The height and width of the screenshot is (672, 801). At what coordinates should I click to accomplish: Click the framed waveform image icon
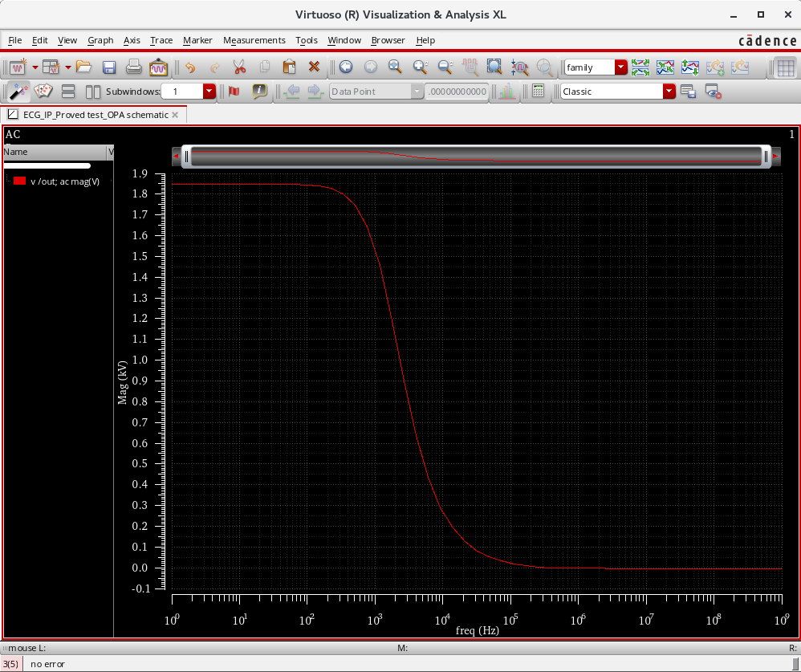click(x=158, y=67)
